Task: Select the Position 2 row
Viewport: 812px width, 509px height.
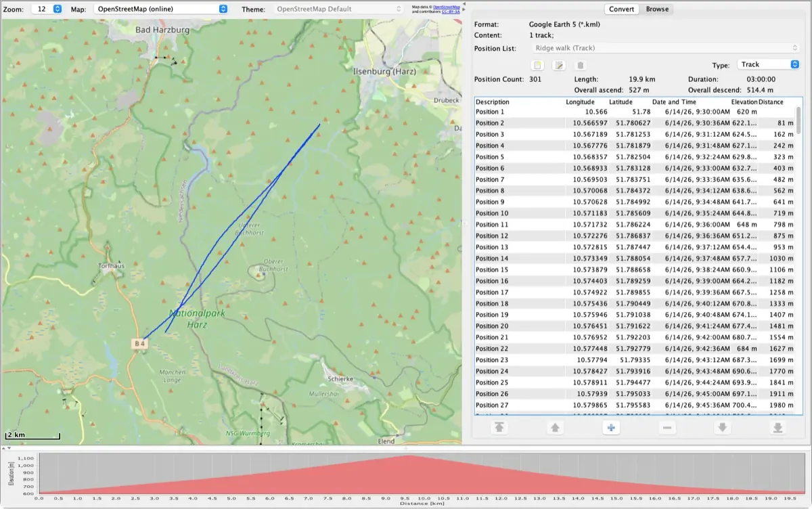Action: pos(635,123)
